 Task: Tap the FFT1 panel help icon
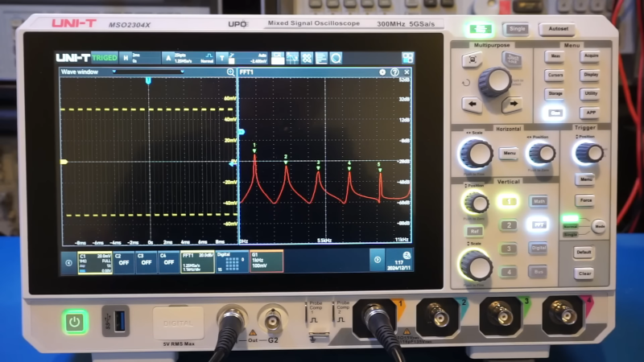(395, 72)
